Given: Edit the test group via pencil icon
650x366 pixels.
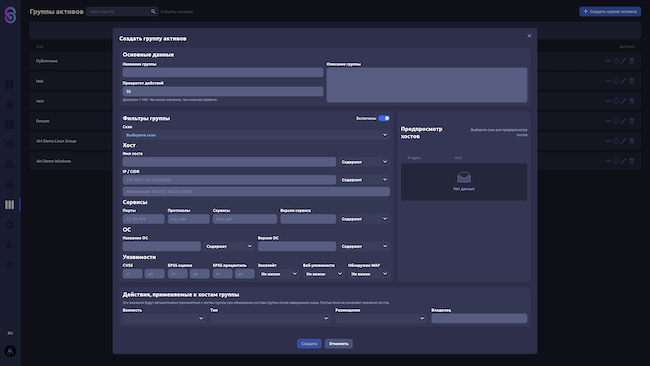Looking at the screenshot, I should tap(623, 81).
